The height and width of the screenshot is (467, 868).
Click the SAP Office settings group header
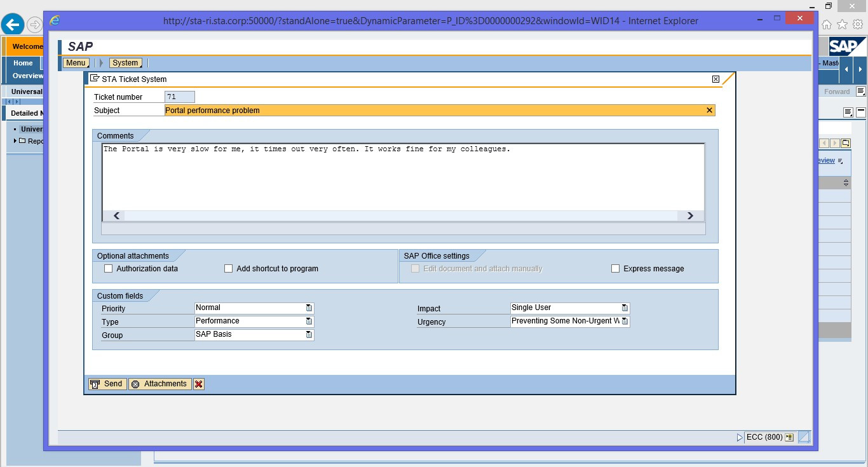coord(437,256)
